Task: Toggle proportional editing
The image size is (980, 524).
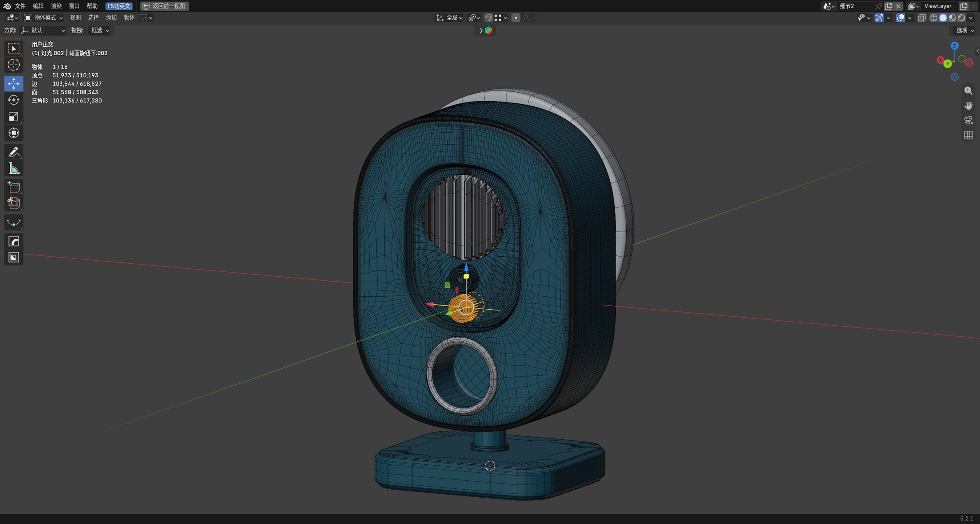Action: click(515, 18)
